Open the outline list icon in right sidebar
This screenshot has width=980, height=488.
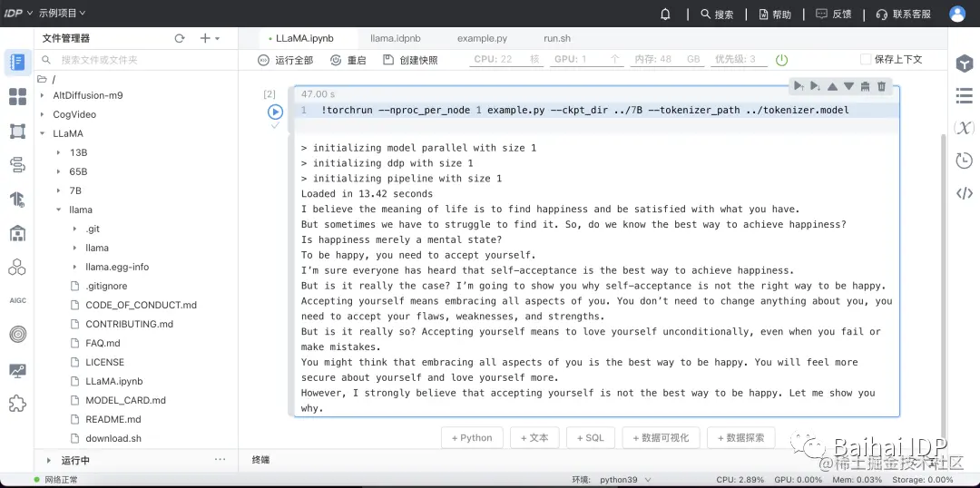pos(965,95)
